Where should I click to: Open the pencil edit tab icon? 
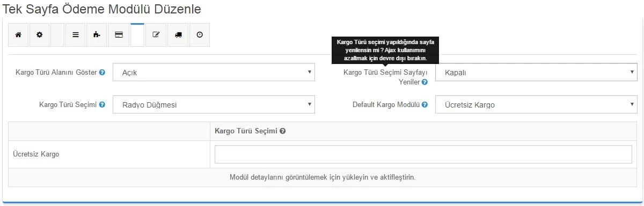pyautogui.click(x=156, y=34)
